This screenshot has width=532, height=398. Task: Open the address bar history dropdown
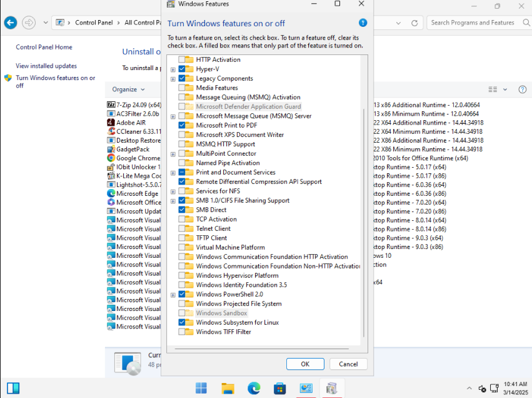(x=398, y=23)
